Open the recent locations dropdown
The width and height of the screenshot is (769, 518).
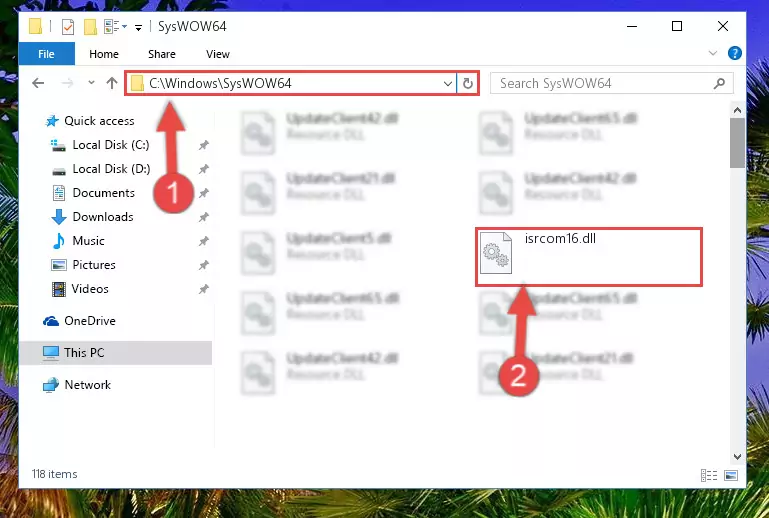[91, 83]
